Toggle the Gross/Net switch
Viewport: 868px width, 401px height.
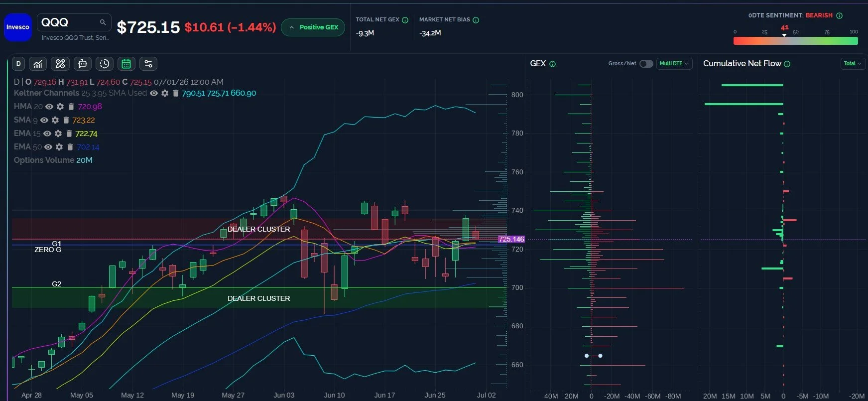[646, 64]
